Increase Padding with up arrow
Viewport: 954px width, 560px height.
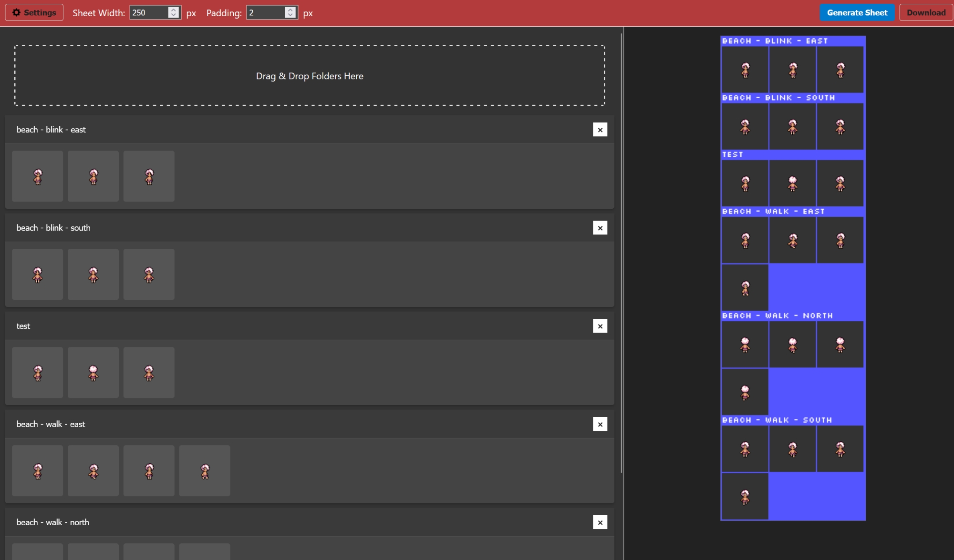click(x=290, y=10)
